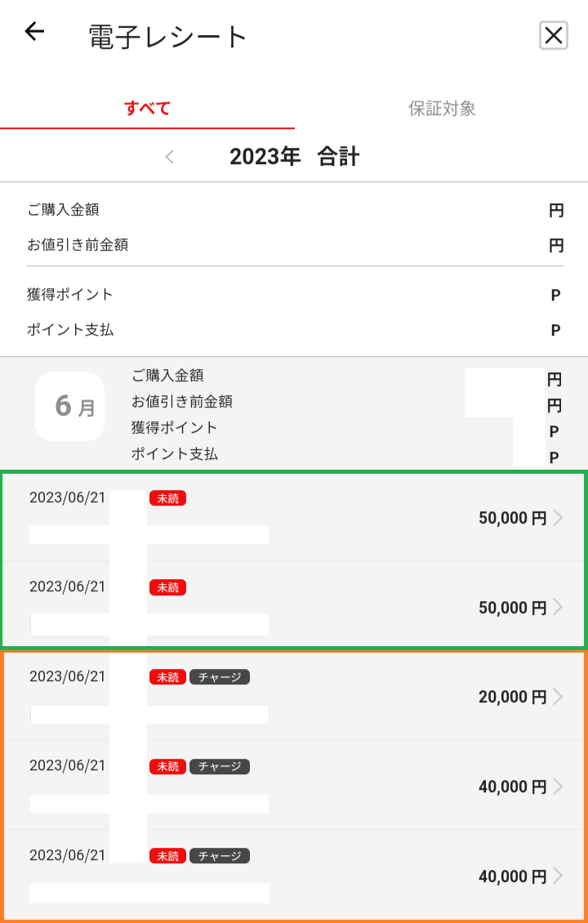Switch to the 保証対象 tab
Screen dimensions: 588x923
coord(442,109)
